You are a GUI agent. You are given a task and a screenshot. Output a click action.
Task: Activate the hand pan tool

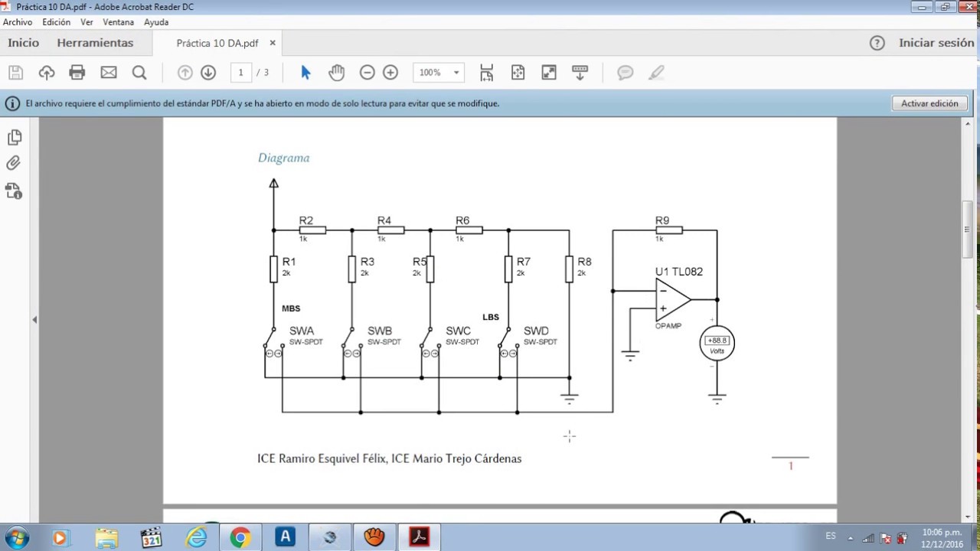tap(337, 73)
